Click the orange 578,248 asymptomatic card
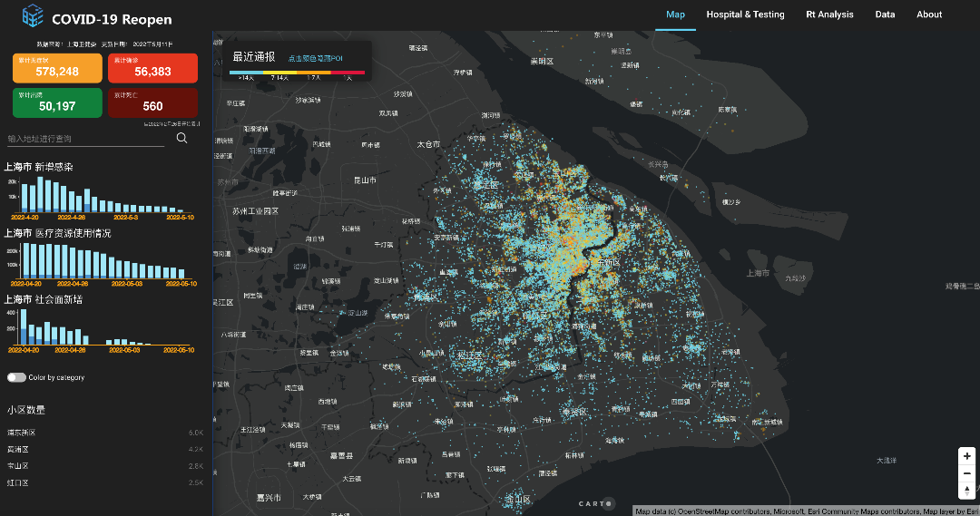 coord(57,68)
